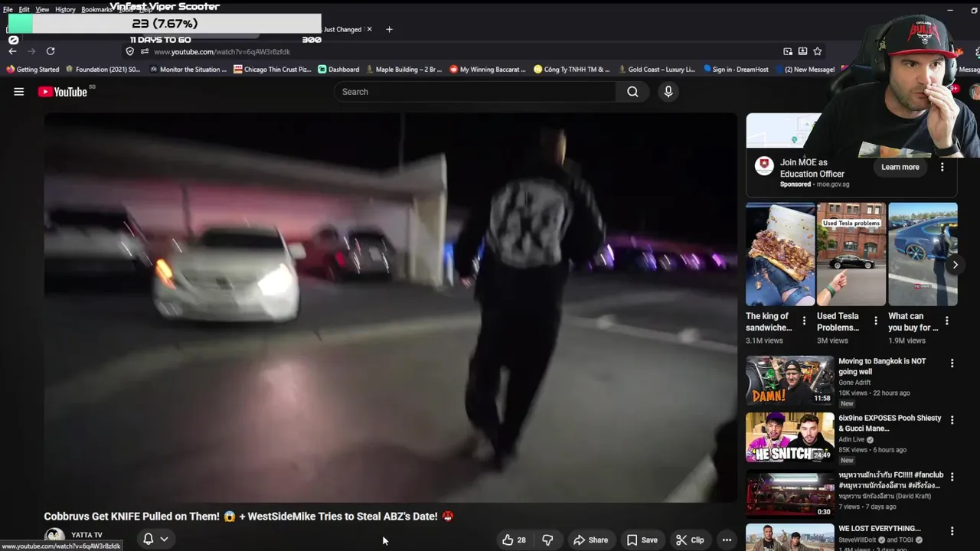Open the View menu
The width and height of the screenshot is (980, 551).
tap(42, 9)
